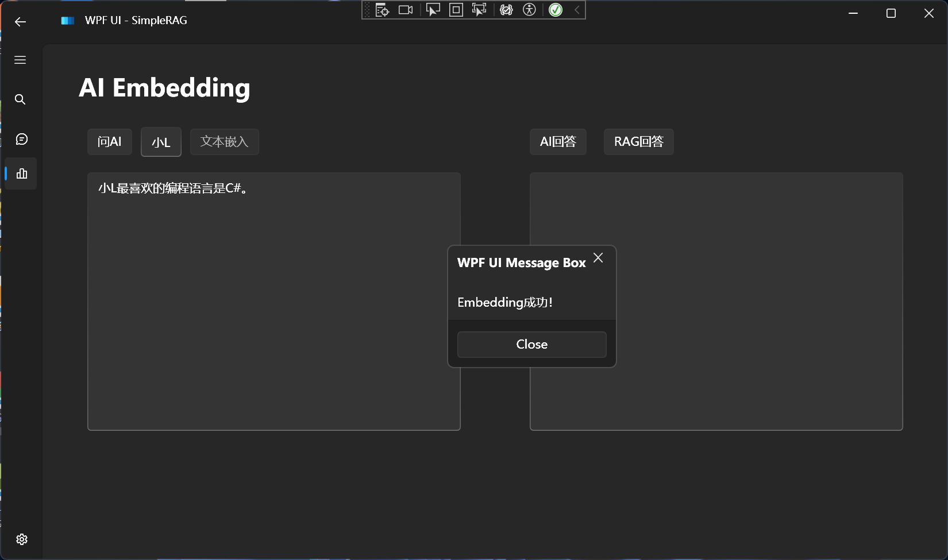The width and height of the screenshot is (948, 560).
Task: Select the bar chart embedding page icon
Action: [x=22, y=173]
